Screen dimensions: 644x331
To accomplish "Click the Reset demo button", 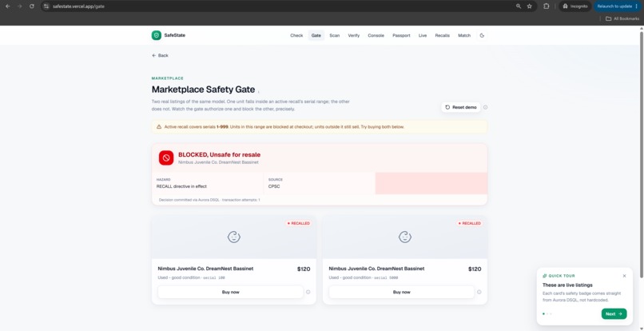I will 461,107.
